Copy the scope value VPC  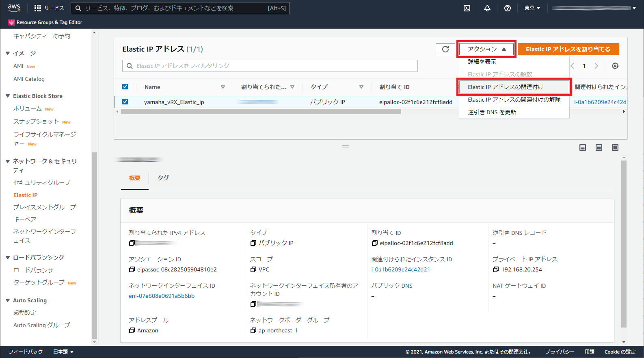253,269
